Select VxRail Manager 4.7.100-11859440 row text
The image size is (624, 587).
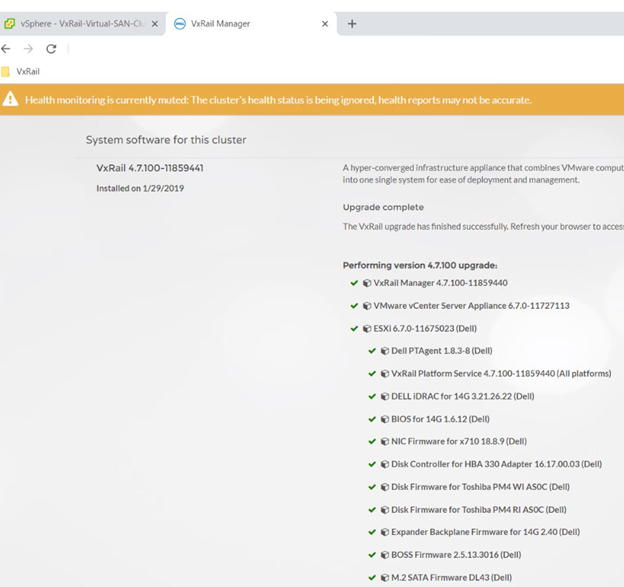click(x=441, y=283)
